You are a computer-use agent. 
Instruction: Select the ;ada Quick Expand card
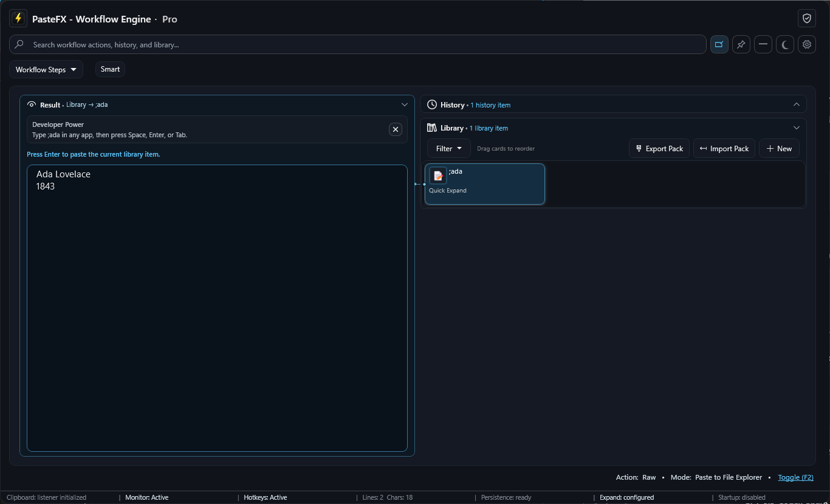485,184
